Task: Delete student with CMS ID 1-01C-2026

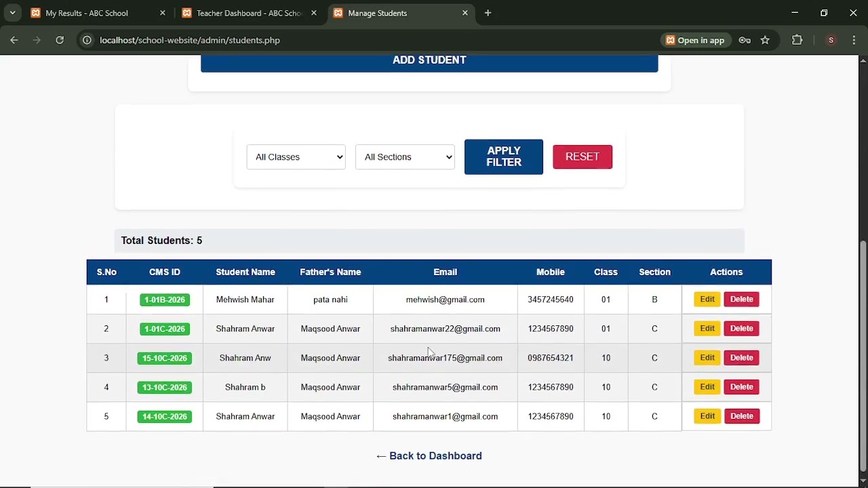Action: pyautogui.click(x=741, y=328)
